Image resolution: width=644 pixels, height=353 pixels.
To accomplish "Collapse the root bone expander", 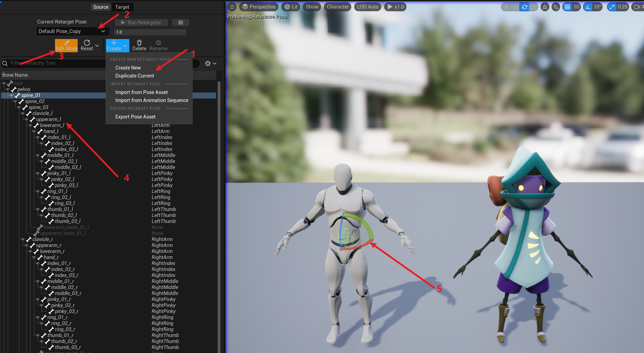I will click(x=4, y=83).
